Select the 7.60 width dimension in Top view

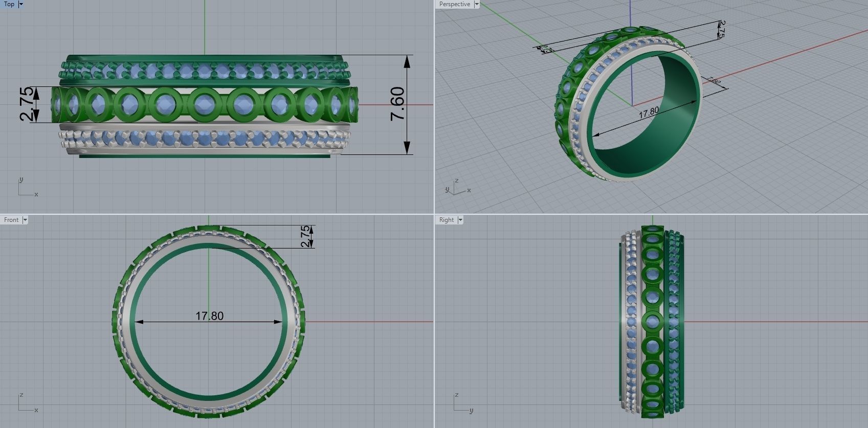[x=397, y=104]
